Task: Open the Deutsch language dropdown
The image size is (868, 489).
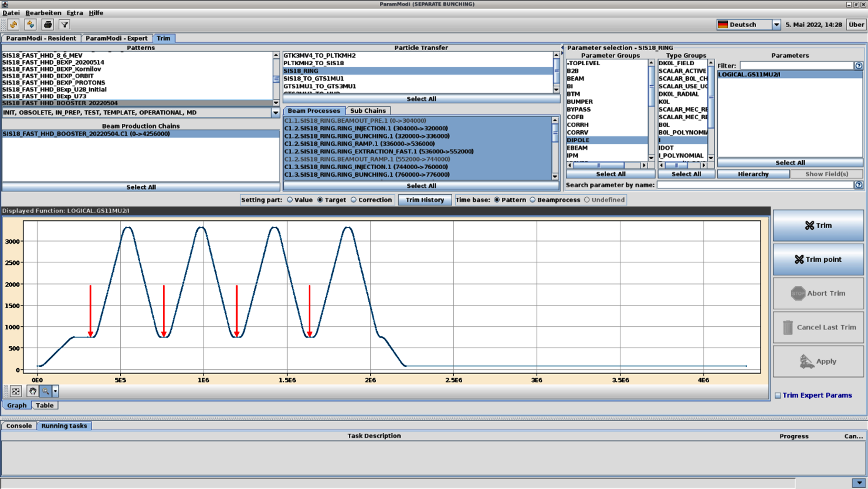Action: pos(776,24)
